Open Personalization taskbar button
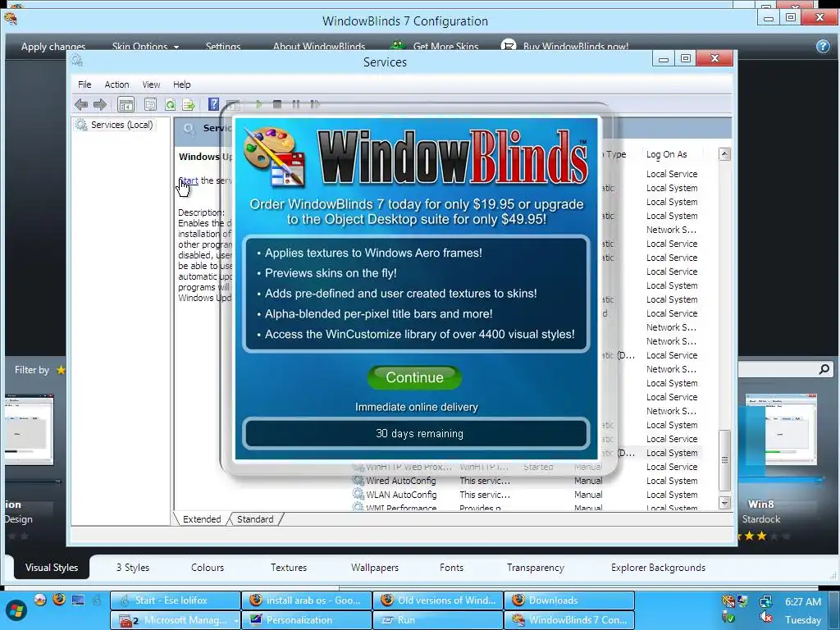Viewport: 840px width, 630px height. [x=307, y=620]
